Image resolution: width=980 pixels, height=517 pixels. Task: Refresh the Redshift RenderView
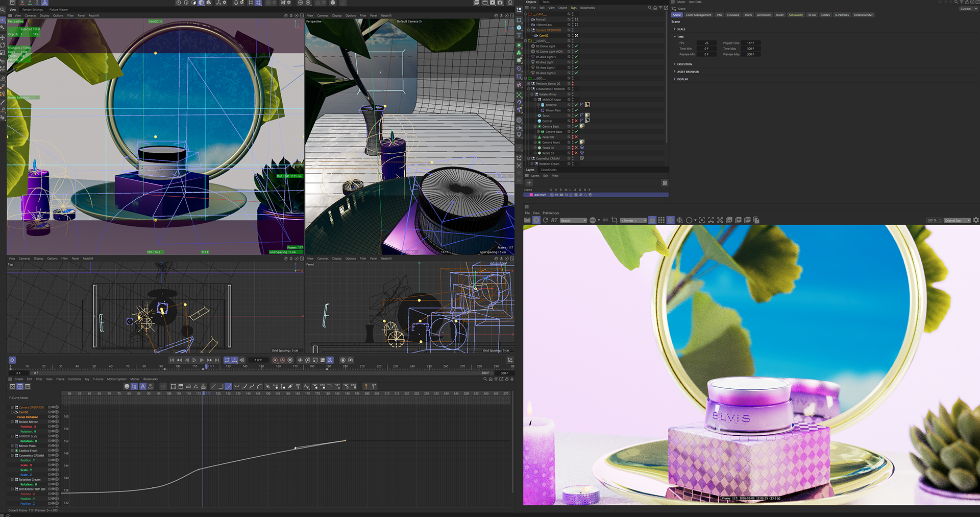pos(545,220)
